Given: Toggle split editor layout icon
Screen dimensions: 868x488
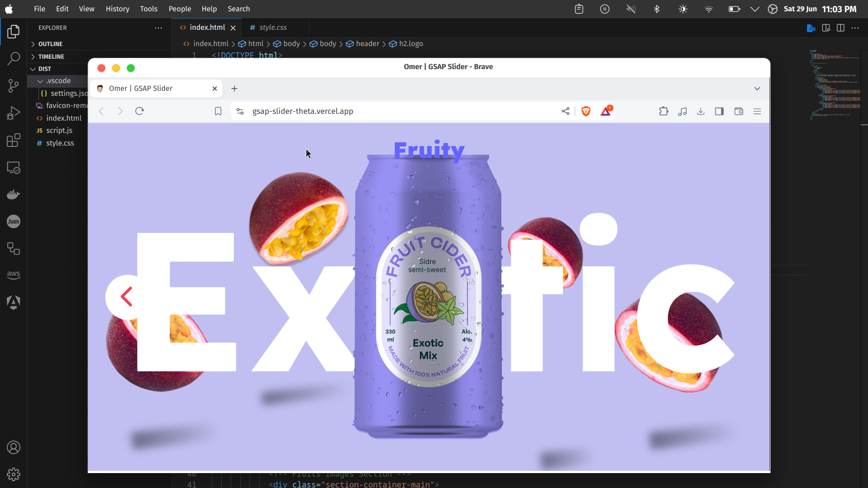Looking at the screenshot, I should click(x=840, y=28).
